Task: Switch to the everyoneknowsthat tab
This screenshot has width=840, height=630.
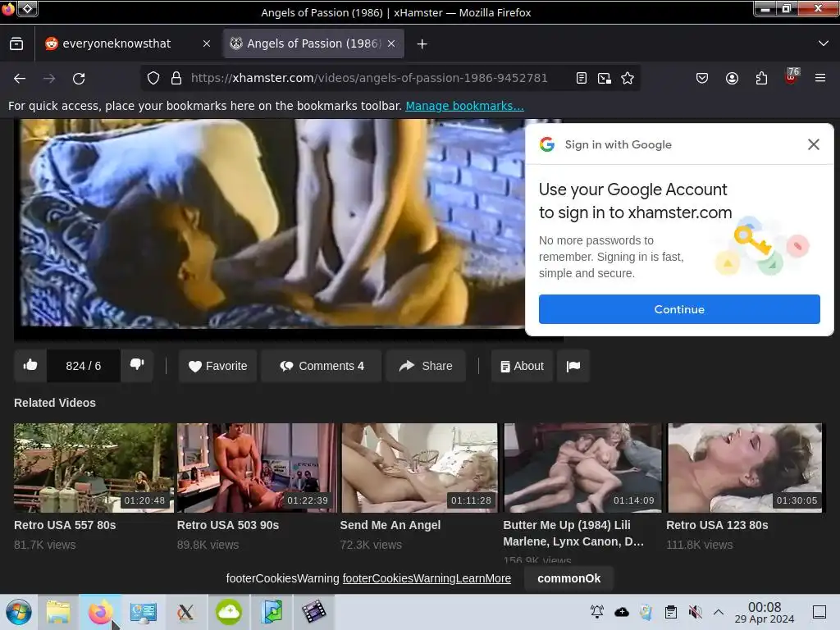Action: (116, 44)
